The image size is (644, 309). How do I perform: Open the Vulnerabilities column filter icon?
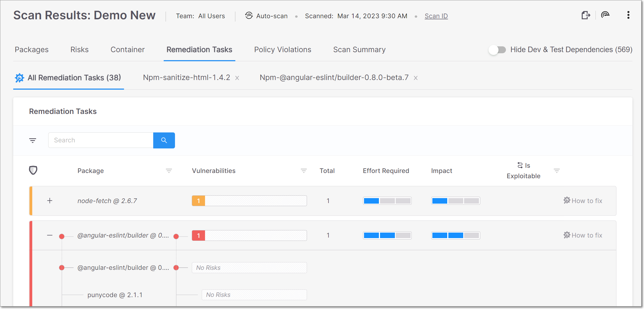[x=304, y=171]
